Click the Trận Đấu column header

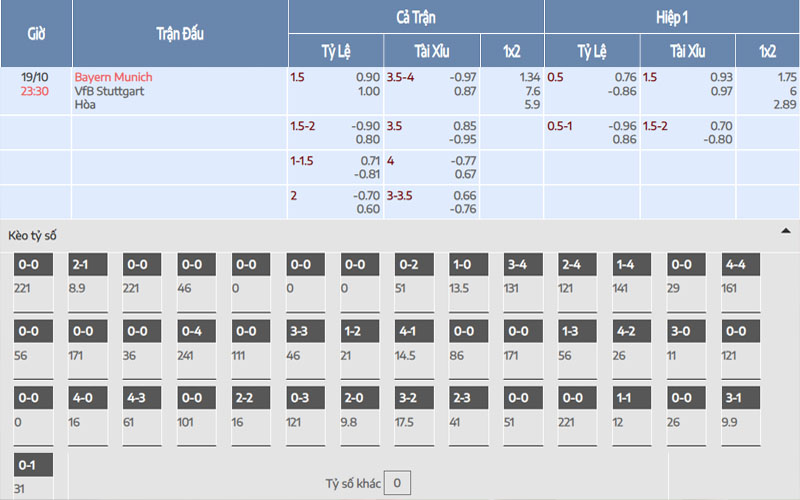180,33
